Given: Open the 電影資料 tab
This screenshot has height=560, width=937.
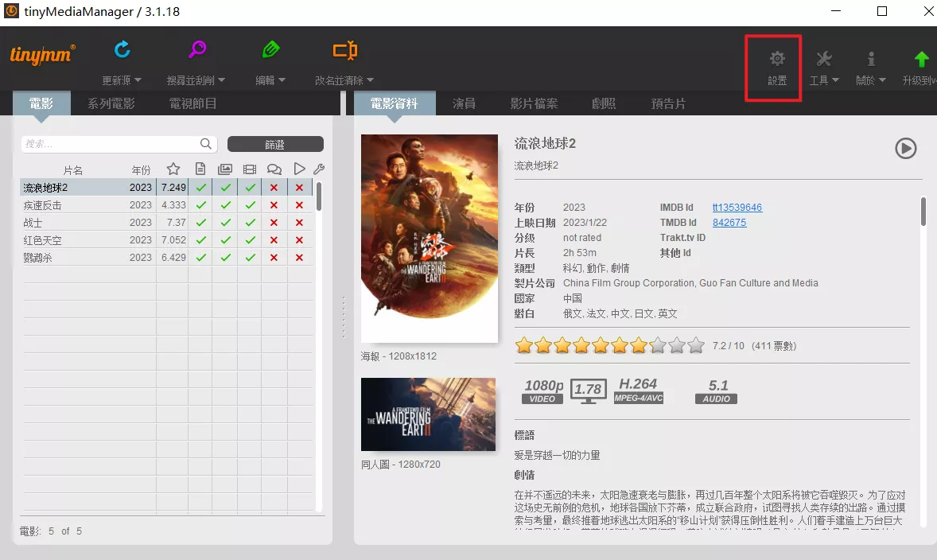Looking at the screenshot, I should [395, 103].
